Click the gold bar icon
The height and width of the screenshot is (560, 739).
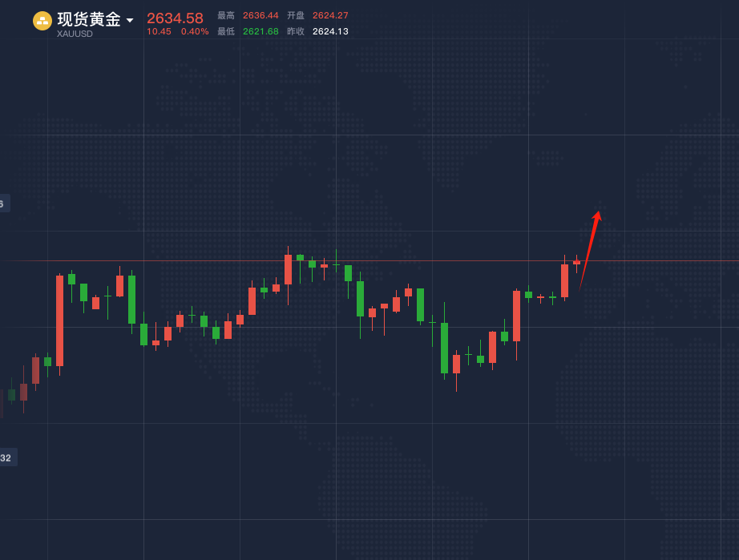42,21
